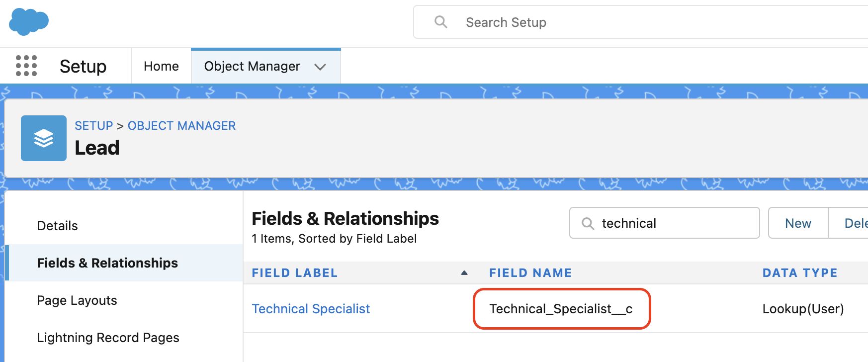Click the Quick Find magnifier in fields search
868x362 pixels.
pos(588,223)
